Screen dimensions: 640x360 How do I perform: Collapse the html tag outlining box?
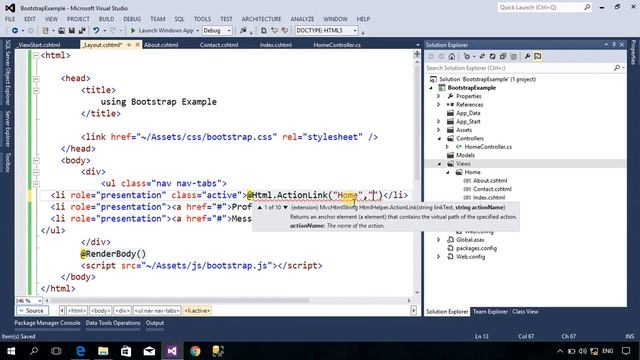click(x=36, y=55)
